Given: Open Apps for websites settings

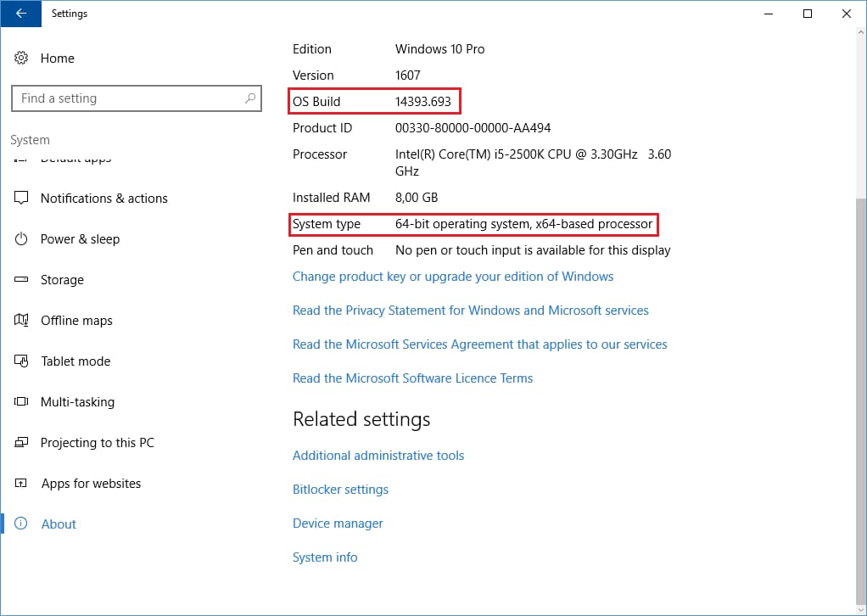Looking at the screenshot, I should tap(91, 484).
